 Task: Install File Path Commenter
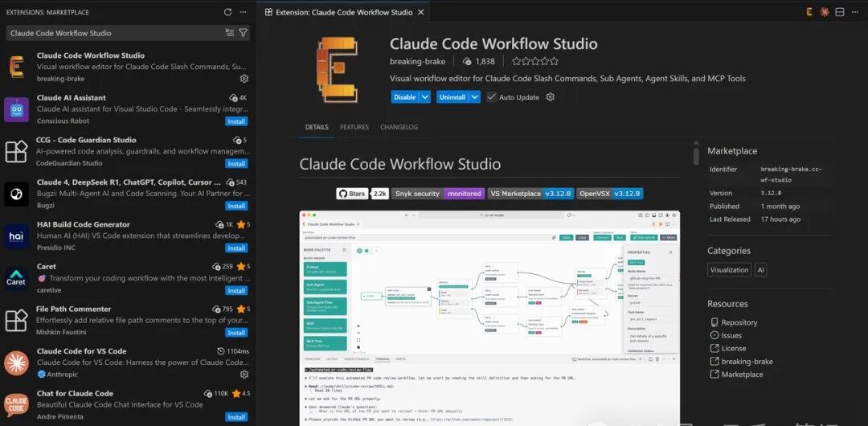coord(236,333)
